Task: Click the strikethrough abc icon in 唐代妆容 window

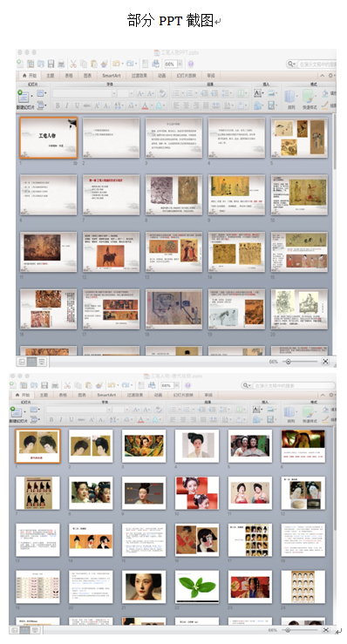Action: pyautogui.click(x=81, y=419)
